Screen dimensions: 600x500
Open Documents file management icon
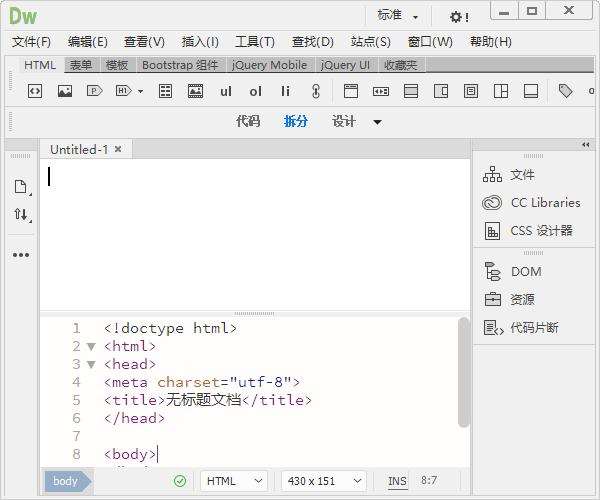[21, 187]
